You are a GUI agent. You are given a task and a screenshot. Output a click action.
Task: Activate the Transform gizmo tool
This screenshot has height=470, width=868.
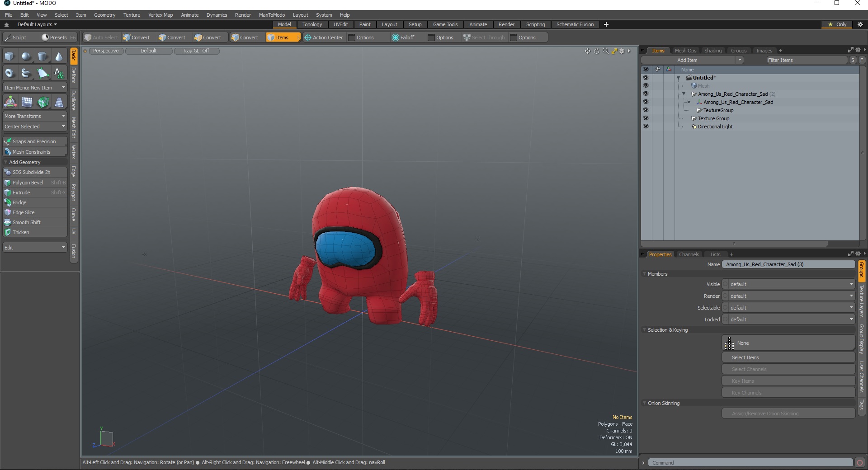tap(10, 102)
